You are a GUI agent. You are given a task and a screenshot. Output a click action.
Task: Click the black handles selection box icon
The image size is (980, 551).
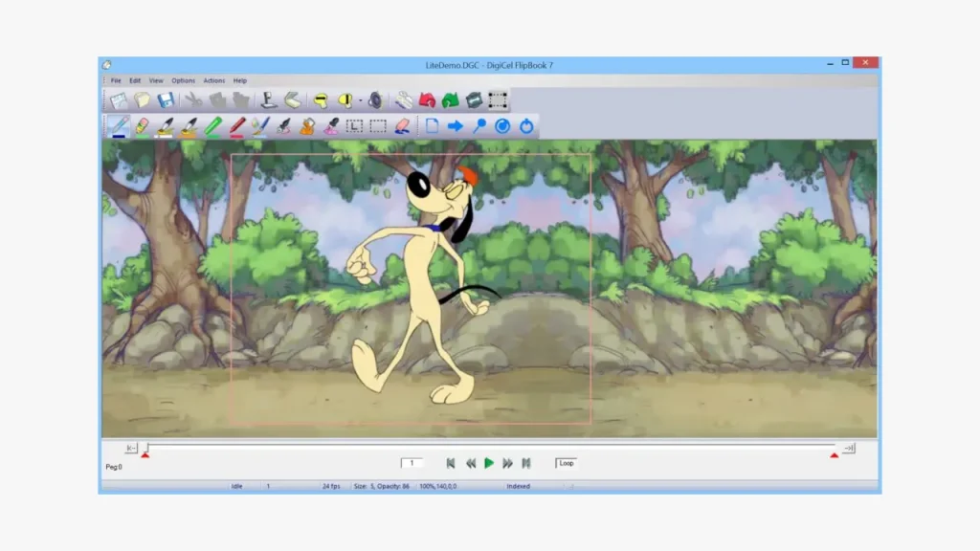[498, 99]
